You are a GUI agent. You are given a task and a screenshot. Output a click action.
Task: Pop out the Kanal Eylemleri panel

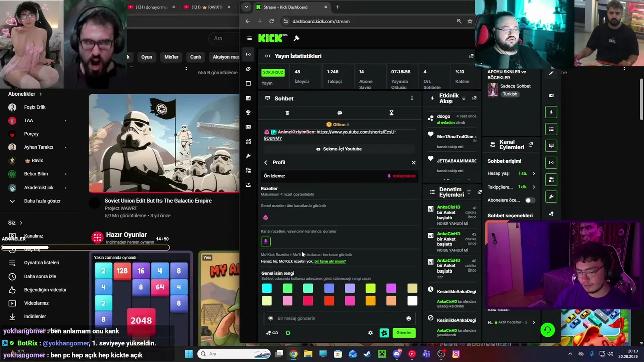pos(531,145)
